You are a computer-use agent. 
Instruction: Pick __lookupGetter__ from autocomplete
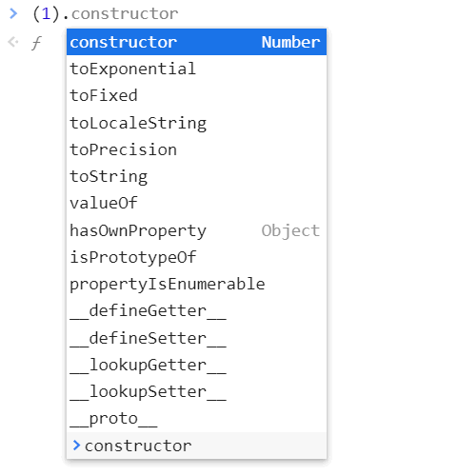(x=196, y=365)
